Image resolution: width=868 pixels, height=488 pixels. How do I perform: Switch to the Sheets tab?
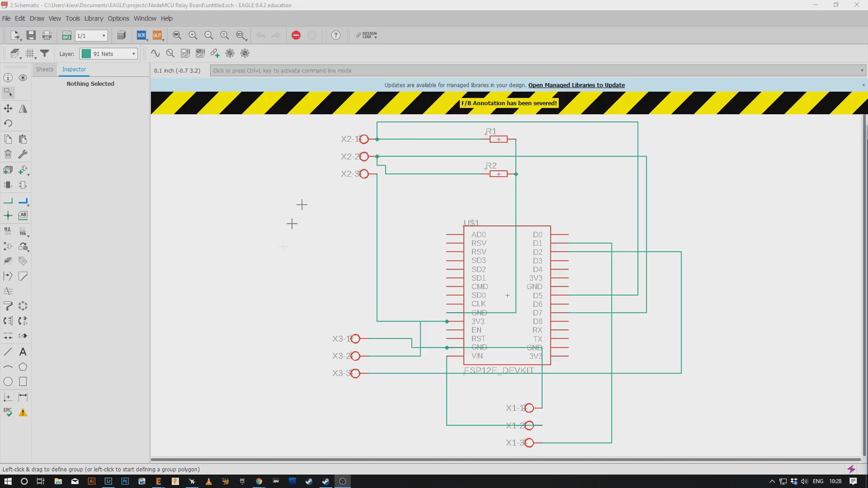pyautogui.click(x=45, y=69)
